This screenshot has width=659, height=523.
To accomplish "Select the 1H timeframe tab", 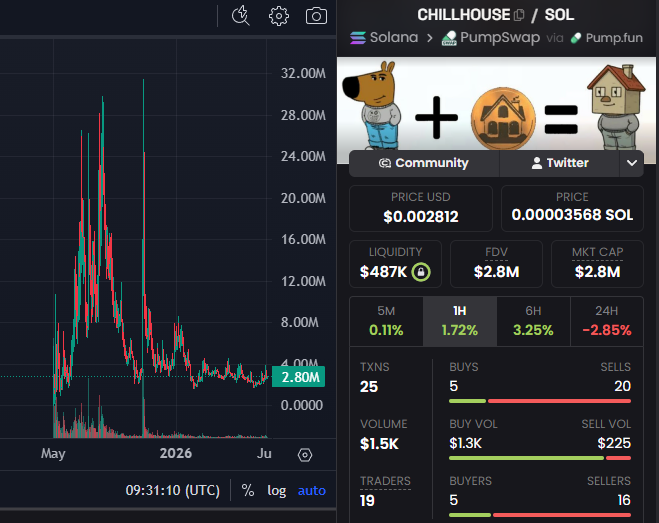I will [x=460, y=322].
